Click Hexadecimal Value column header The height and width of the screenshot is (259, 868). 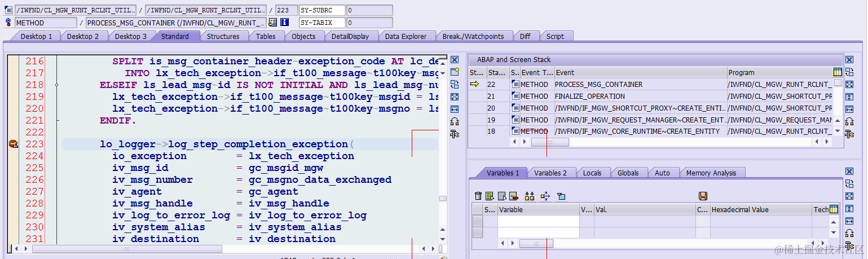tap(760, 209)
